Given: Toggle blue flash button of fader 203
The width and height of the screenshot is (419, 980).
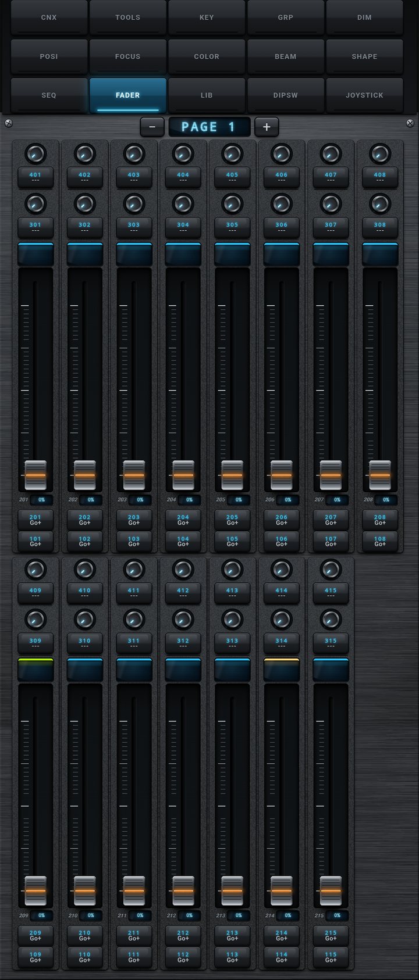Looking at the screenshot, I should 134,254.
